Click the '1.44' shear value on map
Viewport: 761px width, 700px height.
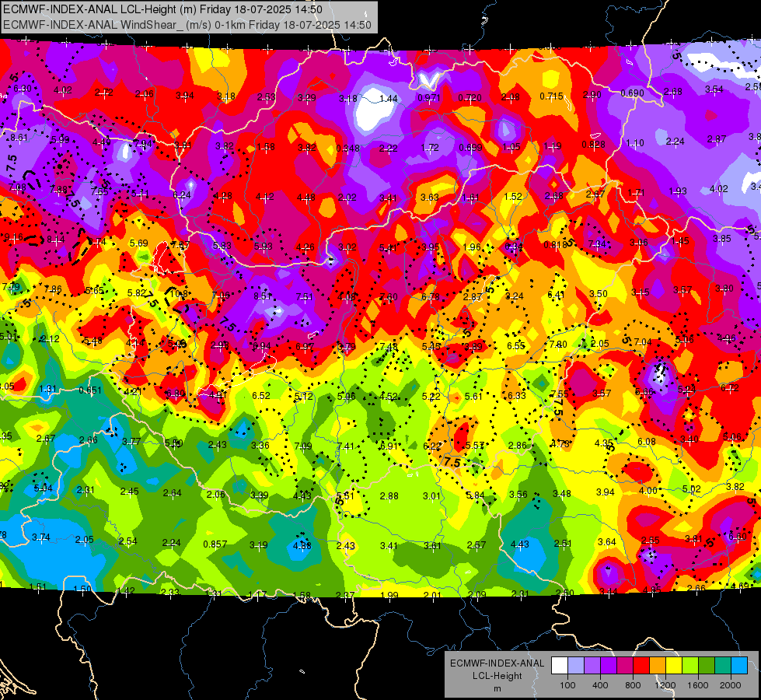[388, 99]
